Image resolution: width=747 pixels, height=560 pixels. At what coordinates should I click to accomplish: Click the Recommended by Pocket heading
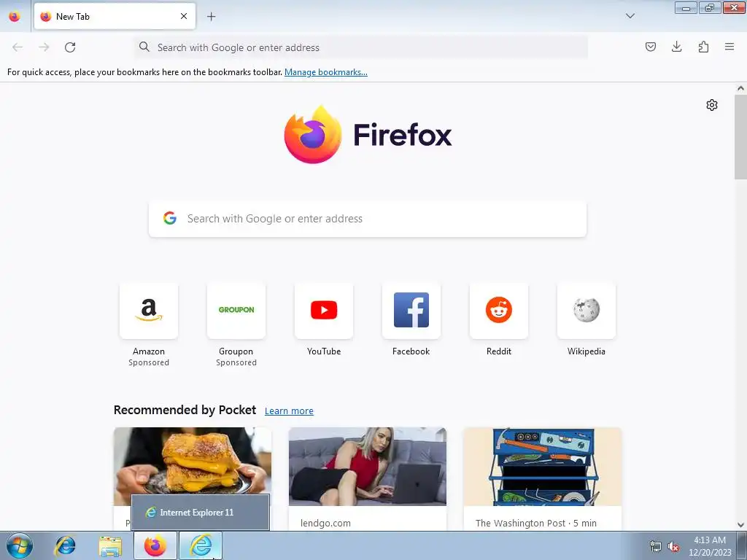pos(185,410)
